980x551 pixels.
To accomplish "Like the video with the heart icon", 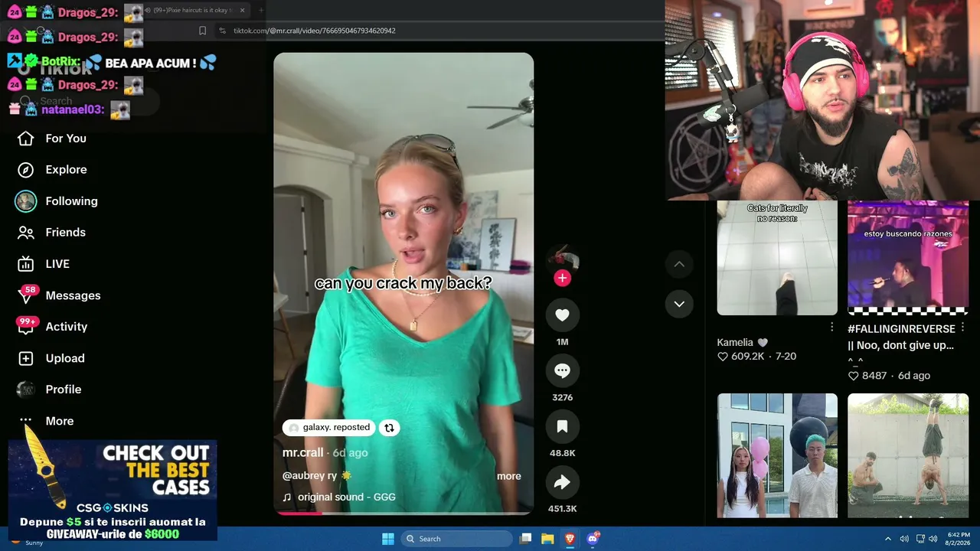I will point(562,315).
